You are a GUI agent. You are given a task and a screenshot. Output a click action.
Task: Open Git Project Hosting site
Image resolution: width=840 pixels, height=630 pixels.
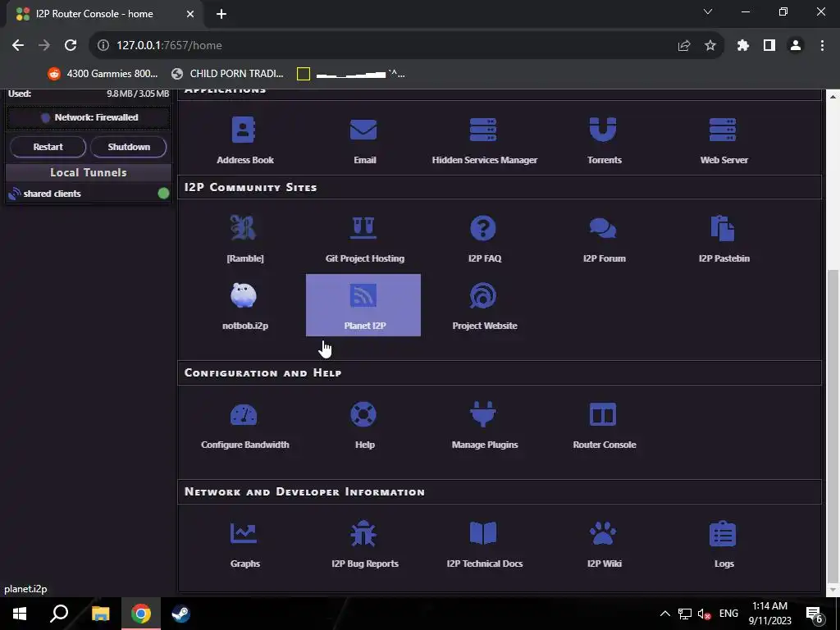tap(364, 239)
